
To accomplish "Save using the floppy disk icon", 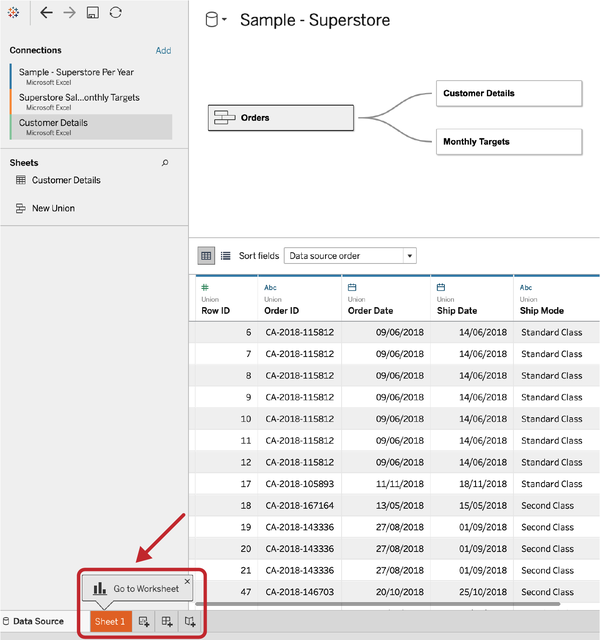I will click(x=92, y=13).
